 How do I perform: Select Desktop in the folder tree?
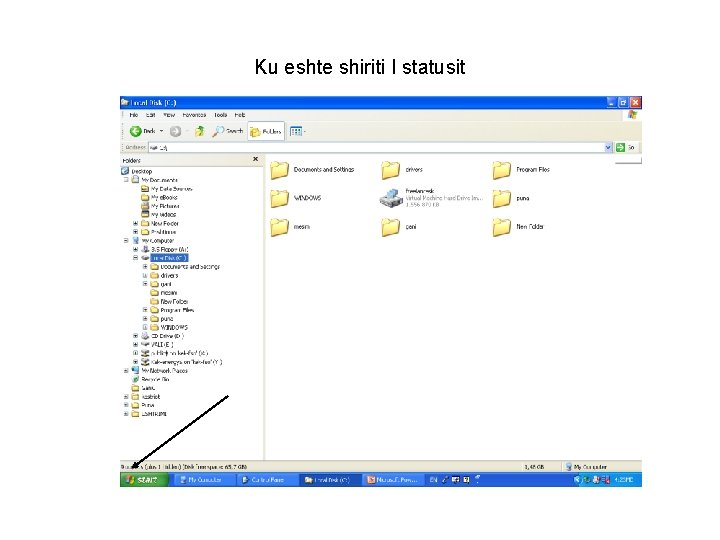pyautogui.click(x=141, y=171)
